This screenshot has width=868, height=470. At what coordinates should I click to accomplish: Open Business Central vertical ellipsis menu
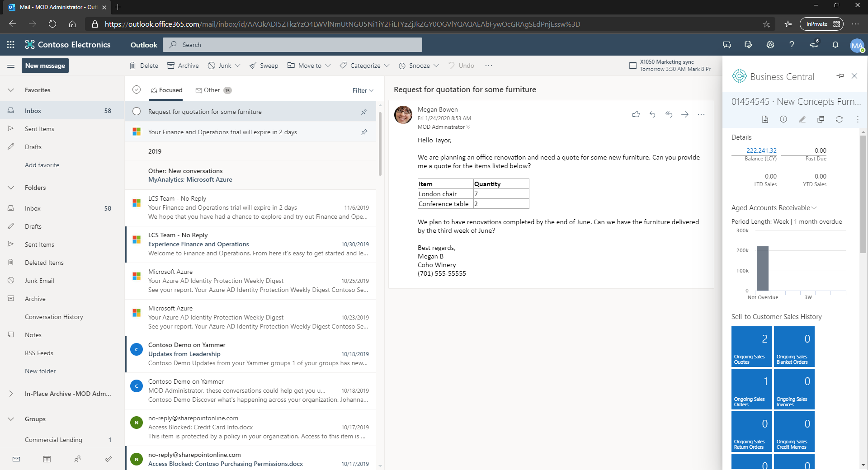point(858,119)
